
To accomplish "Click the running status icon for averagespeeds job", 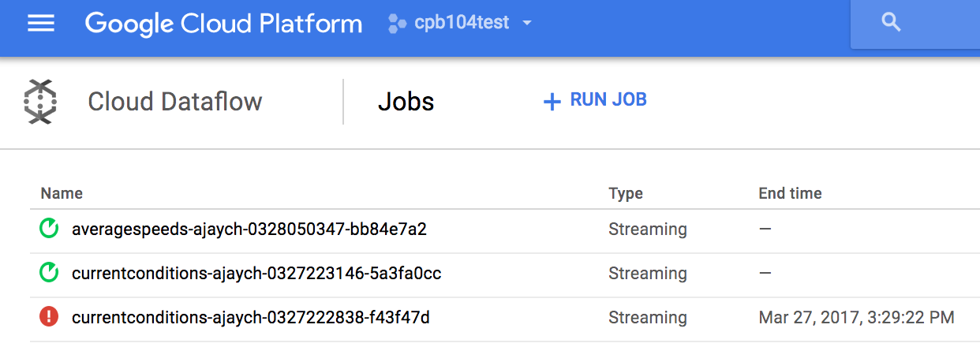I will [49, 229].
